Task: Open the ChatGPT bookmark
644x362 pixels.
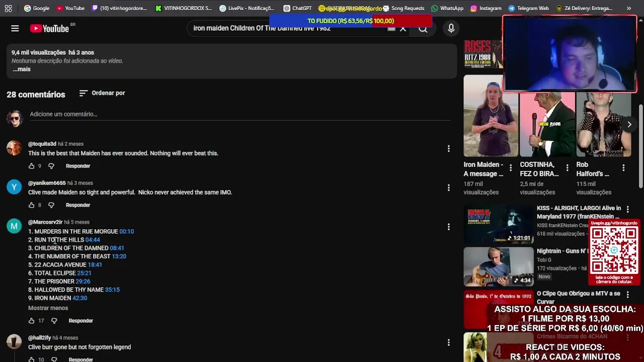Action: 297,8
